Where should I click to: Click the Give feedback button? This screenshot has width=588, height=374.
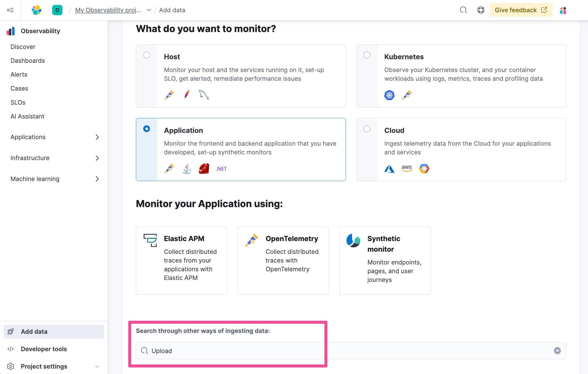(x=521, y=10)
